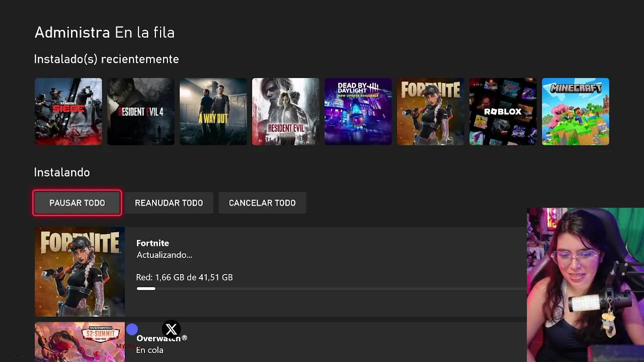
Task: Click the 'Instalando' section heading
Action: click(62, 172)
